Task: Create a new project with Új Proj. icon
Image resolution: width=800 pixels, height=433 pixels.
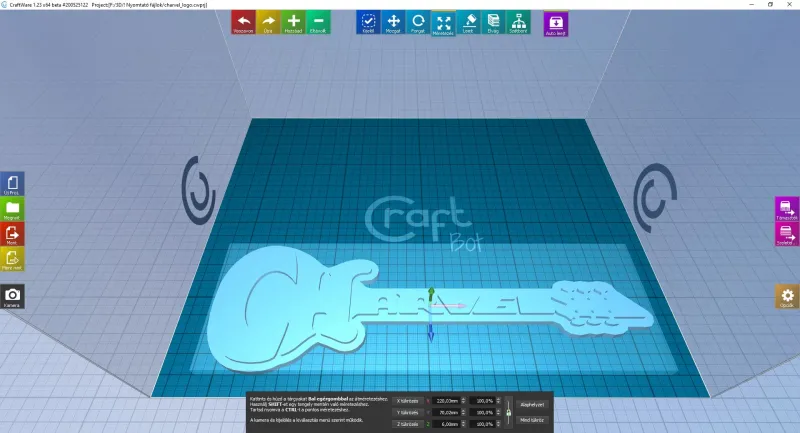Action: coord(12,184)
